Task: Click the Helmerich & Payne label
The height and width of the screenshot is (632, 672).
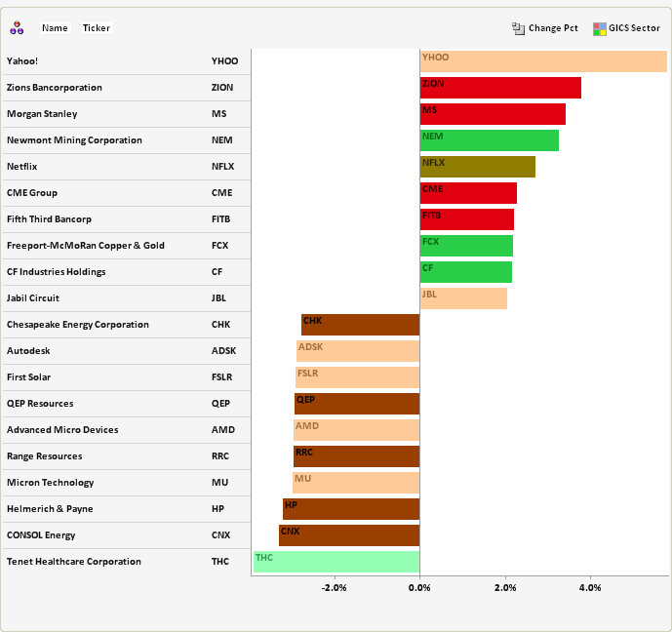Action: 50,508
